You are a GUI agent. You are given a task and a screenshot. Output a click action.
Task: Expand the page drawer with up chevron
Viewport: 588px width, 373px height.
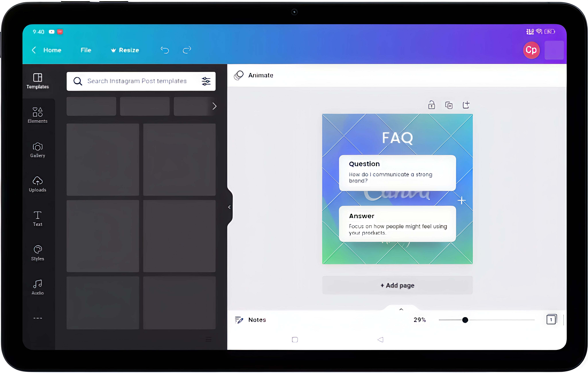[401, 309]
